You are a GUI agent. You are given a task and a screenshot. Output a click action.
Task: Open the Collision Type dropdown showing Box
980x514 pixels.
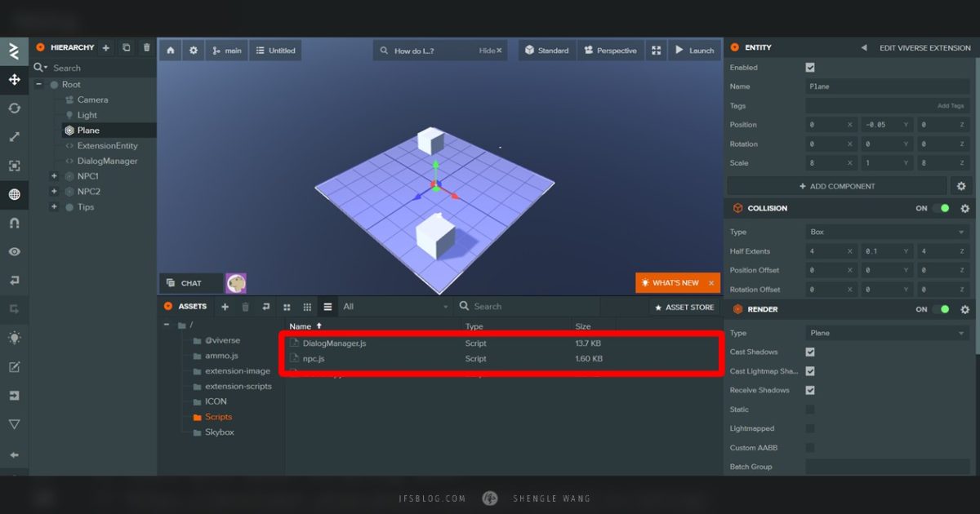click(888, 232)
